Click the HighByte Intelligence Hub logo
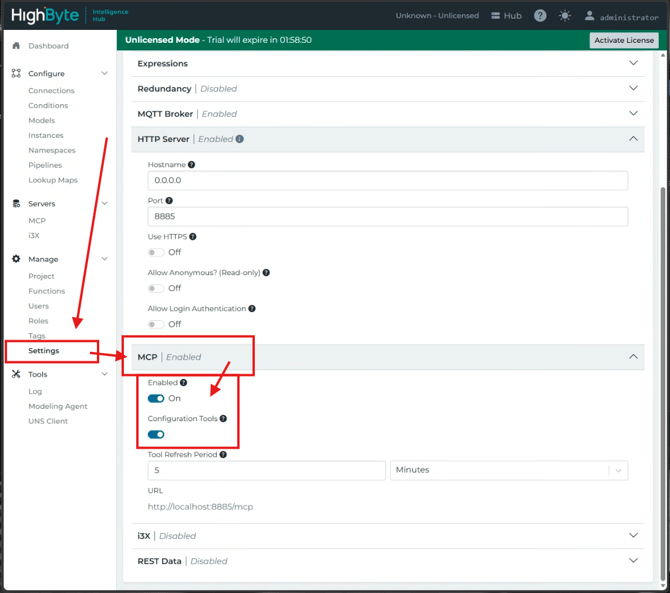The image size is (670, 593). tap(70, 15)
